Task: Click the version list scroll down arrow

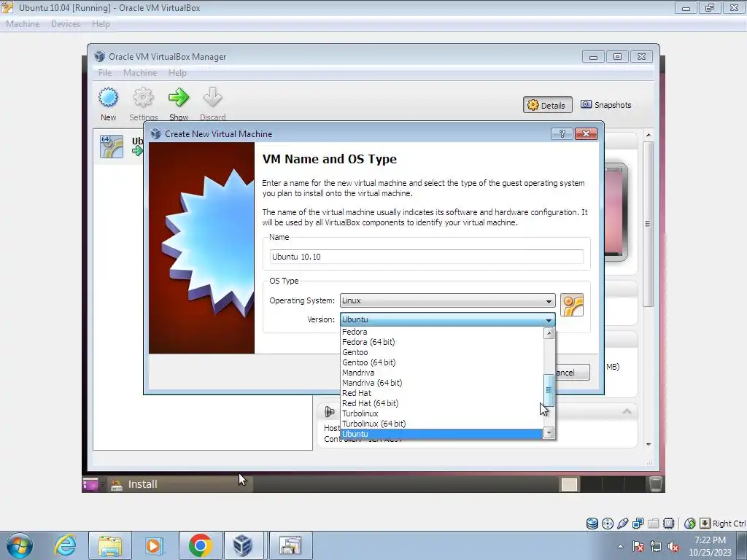Action: point(549,432)
